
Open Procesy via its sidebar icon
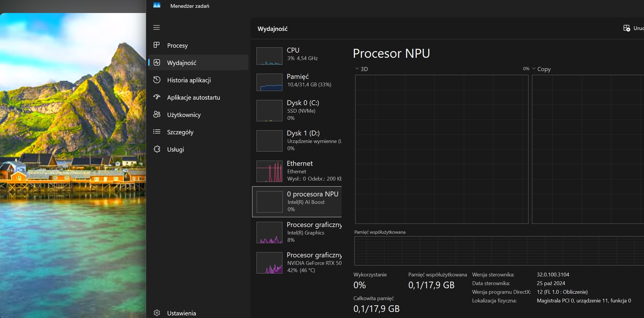point(157,45)
